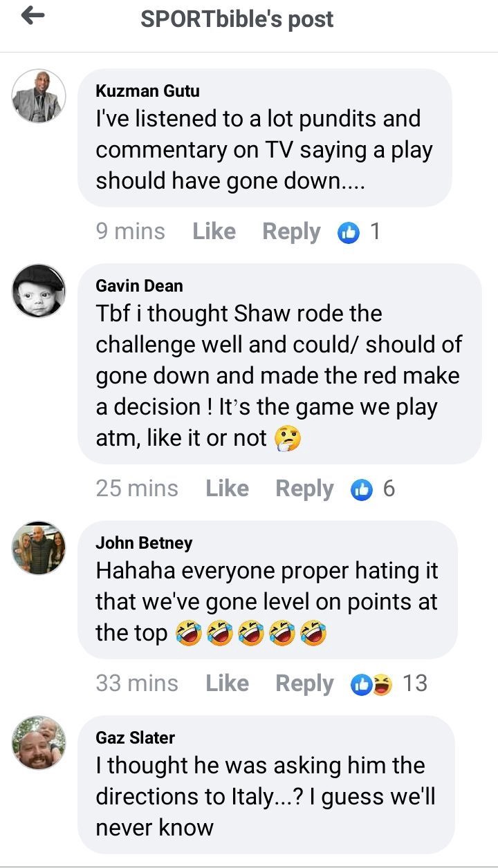Reply to Kuzman Gutu's comment
Screen dimensions: 498x868
pyautogui.click(x=291, y=232)
